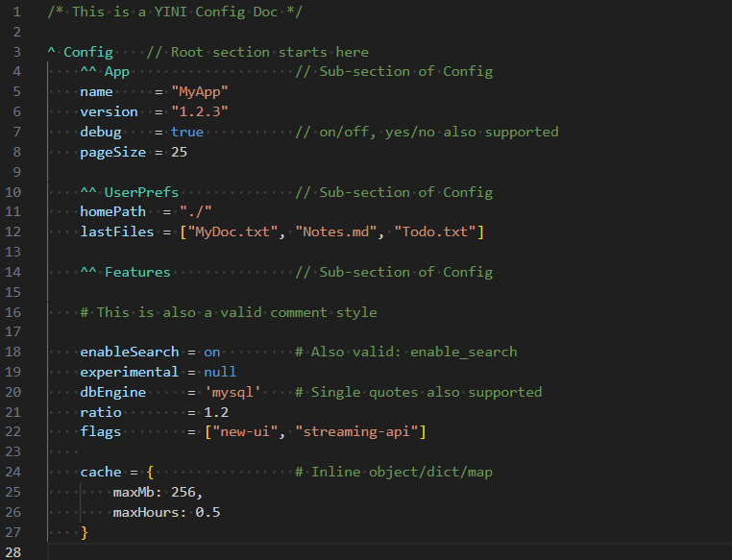Click the dbEngine value 'mysql'

pos(232,392)
